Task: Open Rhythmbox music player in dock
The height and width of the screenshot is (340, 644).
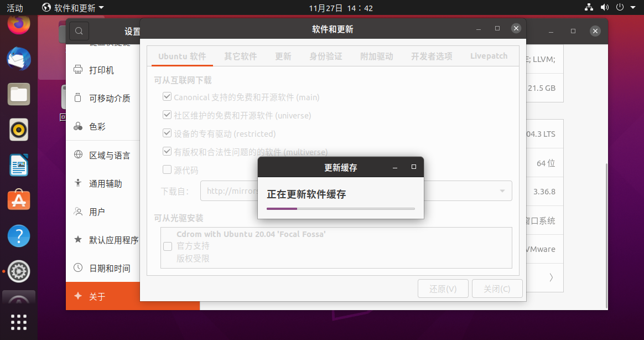Action: coord(19,130)
